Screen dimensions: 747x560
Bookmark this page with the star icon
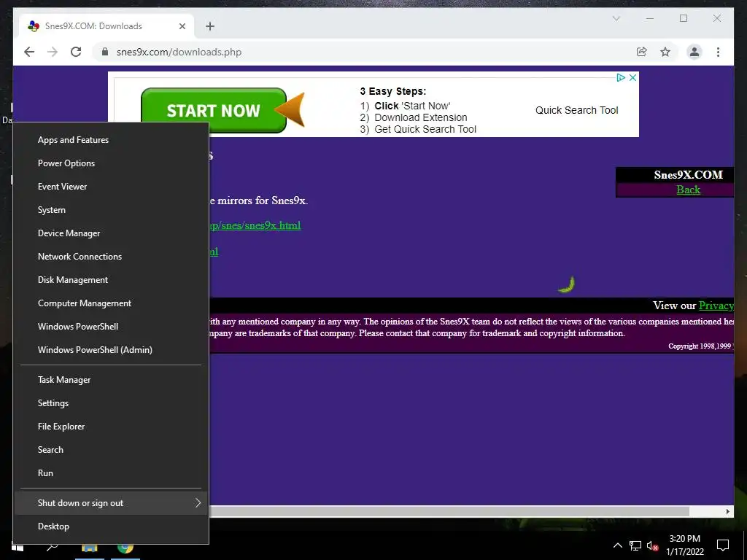(665, 52)
